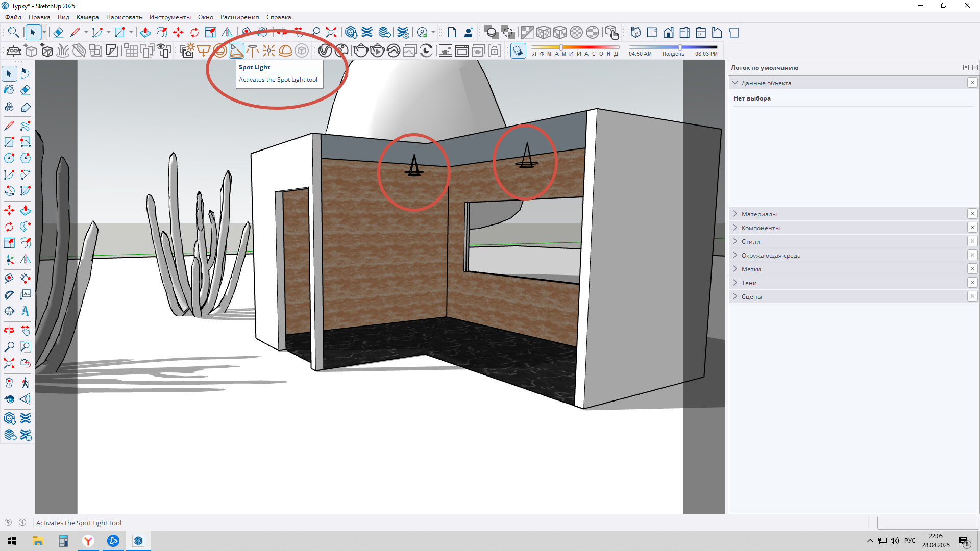
Task: Close the Тени panel
Action: coord(972,283)
